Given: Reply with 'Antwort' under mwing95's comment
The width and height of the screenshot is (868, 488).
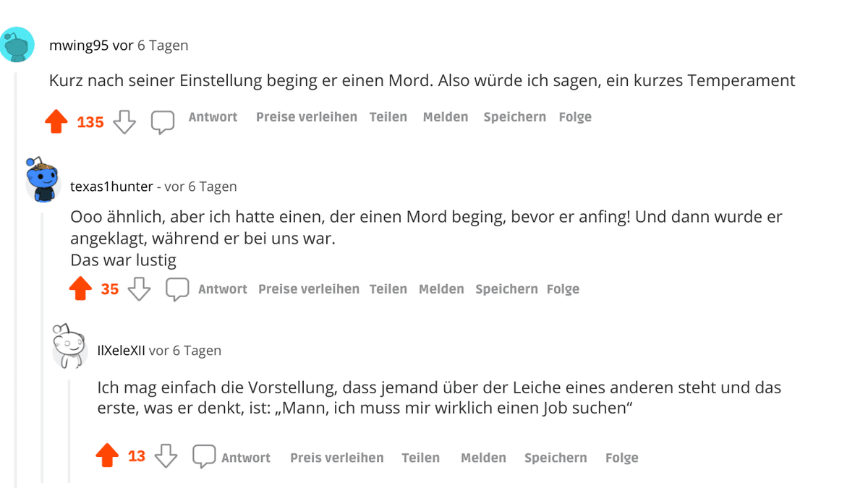Looking at the screenshot, I should [x=212, y=116].
